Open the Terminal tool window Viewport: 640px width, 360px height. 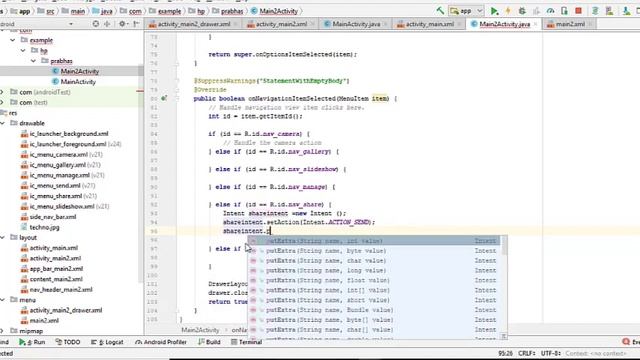(246, 342)
